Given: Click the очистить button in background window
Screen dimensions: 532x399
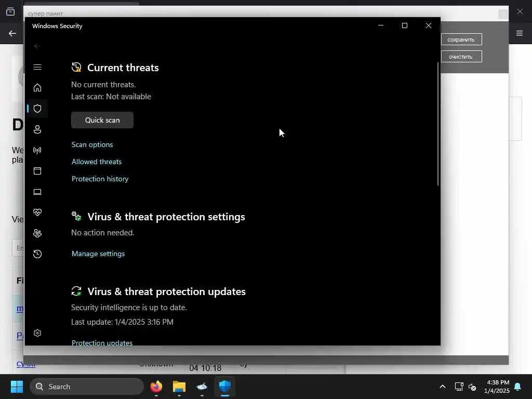Looking at the screenshot, I should pyautogui.click(x=461, y=57).
